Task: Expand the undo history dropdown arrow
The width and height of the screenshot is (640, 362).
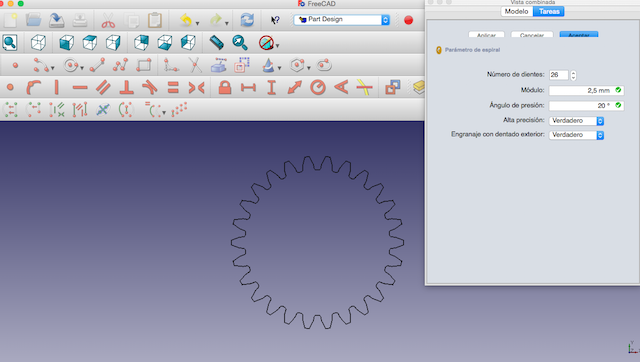Action: [x=198, y=23]
